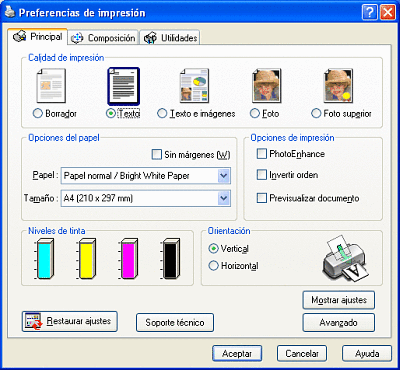Select the Foto radio button
400x370 pixels.
coord(255,114)
